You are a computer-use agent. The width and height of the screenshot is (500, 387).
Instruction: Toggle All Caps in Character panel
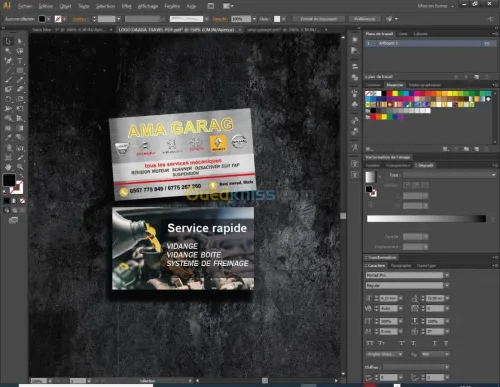point(370,343)
